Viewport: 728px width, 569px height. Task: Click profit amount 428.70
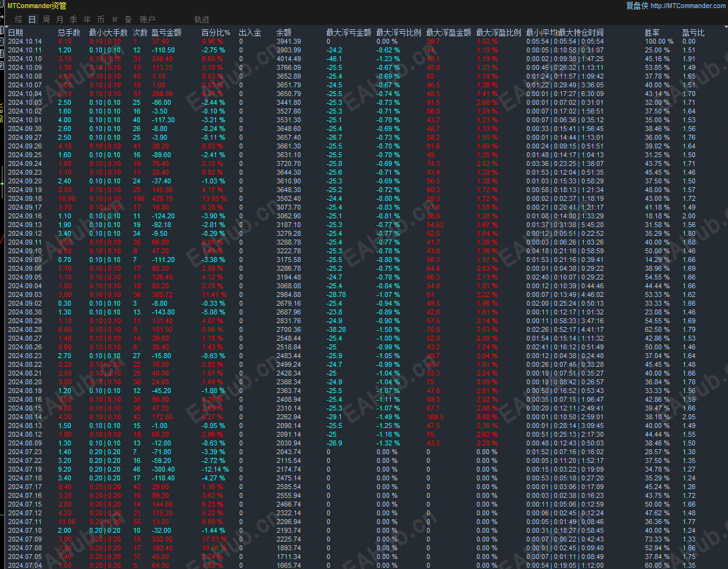[162, 198]
